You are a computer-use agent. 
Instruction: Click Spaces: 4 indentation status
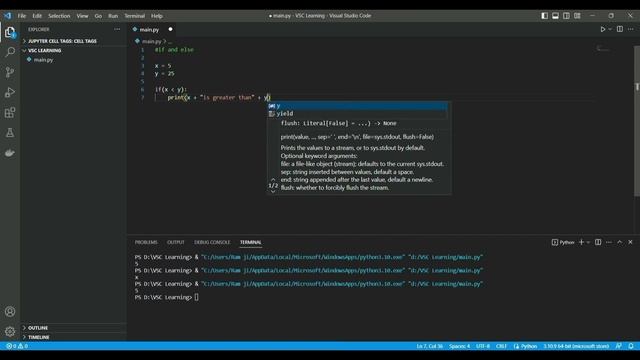point(460,346)
